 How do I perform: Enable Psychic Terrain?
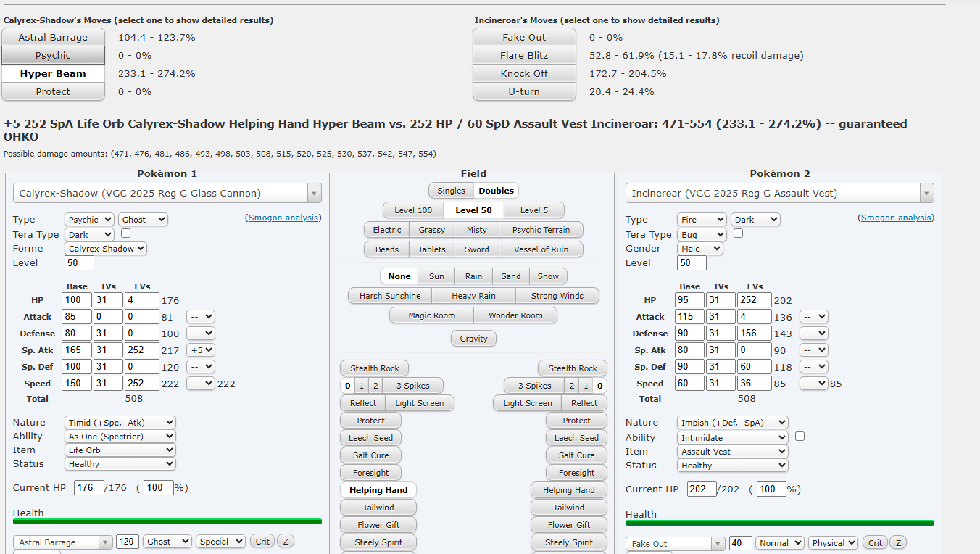coord(541,230)
